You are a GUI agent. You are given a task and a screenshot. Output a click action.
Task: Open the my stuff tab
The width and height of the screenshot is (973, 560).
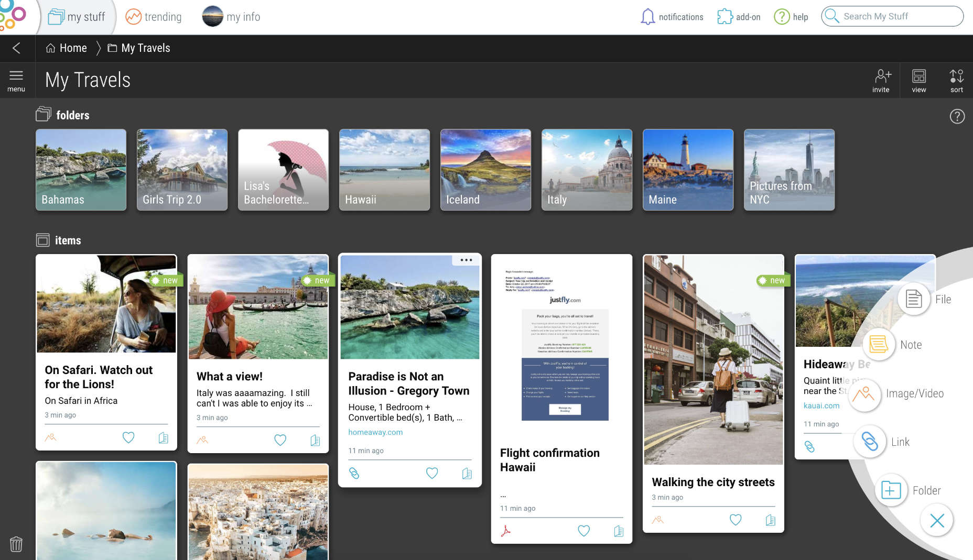point(77,17)
